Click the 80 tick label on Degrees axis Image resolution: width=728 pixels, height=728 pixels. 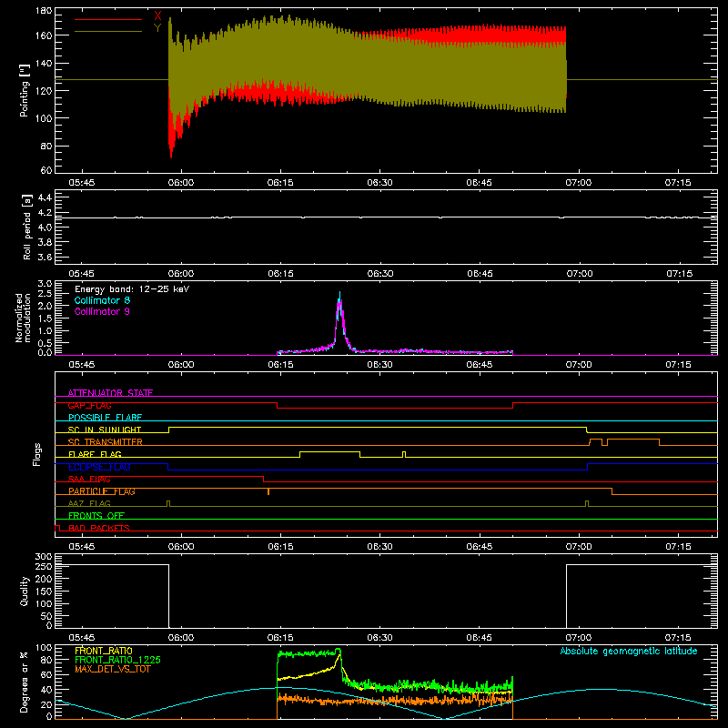coord(46,659)
